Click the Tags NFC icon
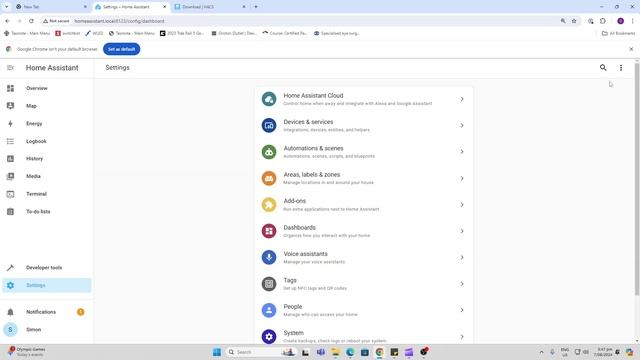Viewport: 640px width, 360px height. pos(269,284)
